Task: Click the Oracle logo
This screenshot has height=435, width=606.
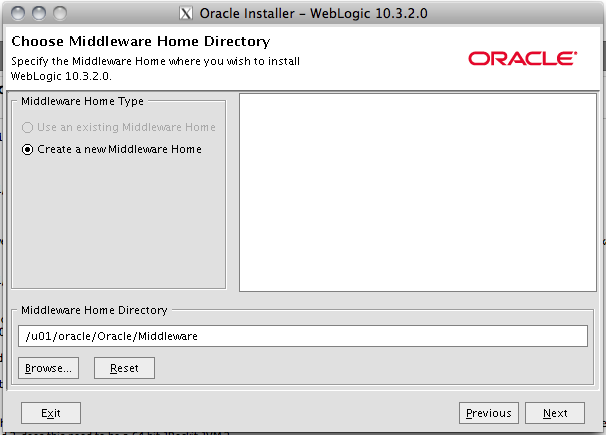Action: pos(523,58)
